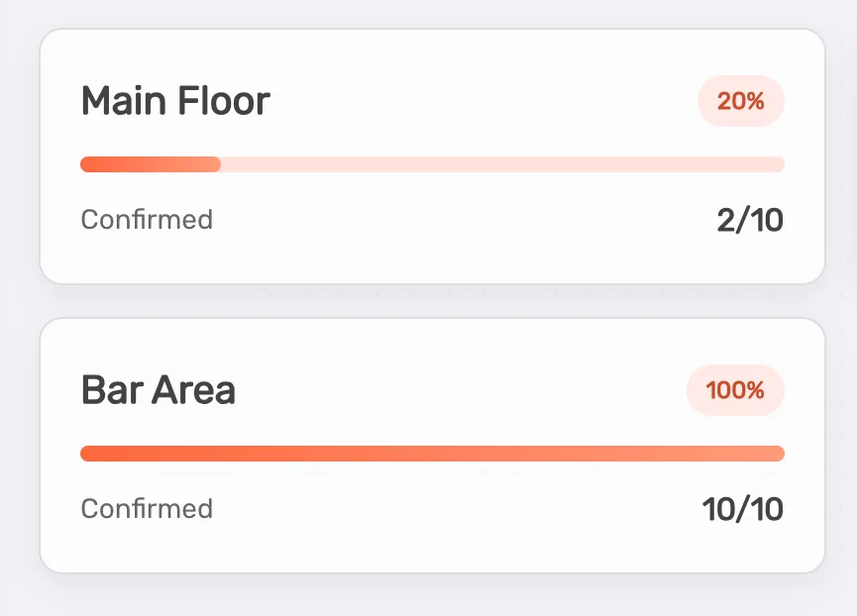Viewport: 857px width, 616px height.
Task: Click the filled orange part of Main Floor bar
Action: 150,164
